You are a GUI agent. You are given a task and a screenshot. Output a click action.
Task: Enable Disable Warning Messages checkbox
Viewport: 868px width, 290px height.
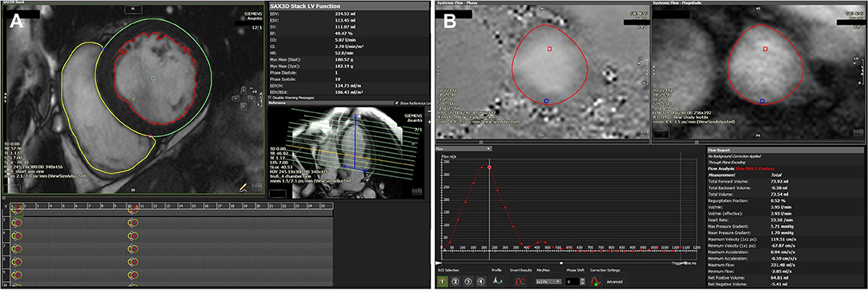click(270, 98)
